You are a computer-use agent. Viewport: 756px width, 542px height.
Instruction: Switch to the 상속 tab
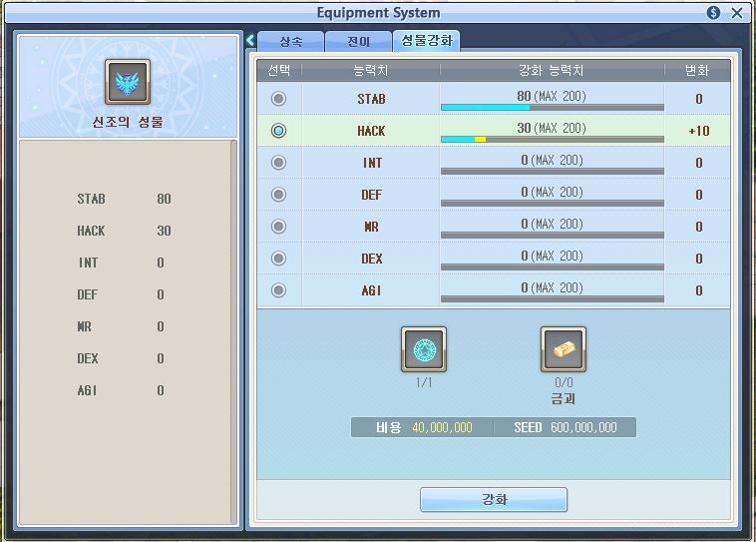291,42
